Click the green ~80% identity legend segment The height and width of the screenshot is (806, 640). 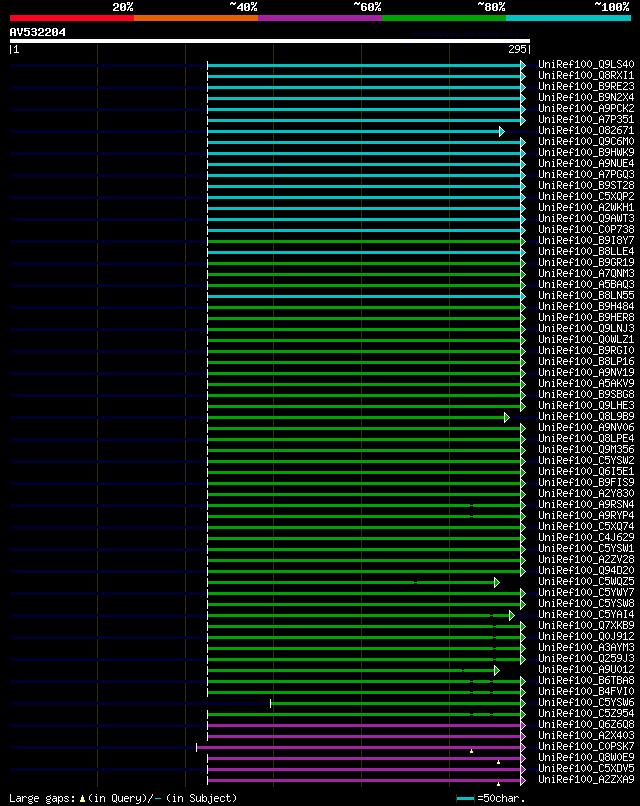(x=444, y=18)
